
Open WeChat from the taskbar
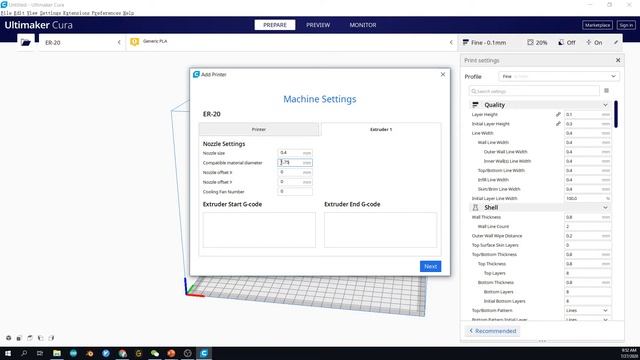tap(155, 353)
